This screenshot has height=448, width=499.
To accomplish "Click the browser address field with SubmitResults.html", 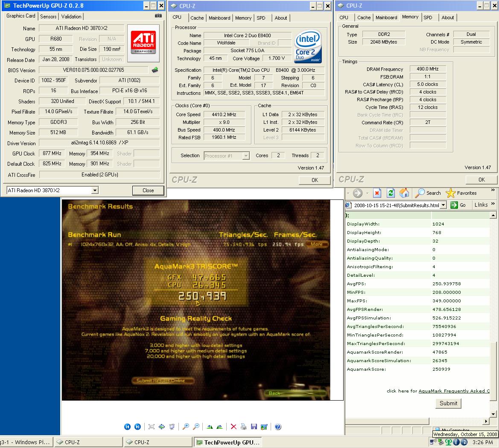I will (x=396, y=205).
